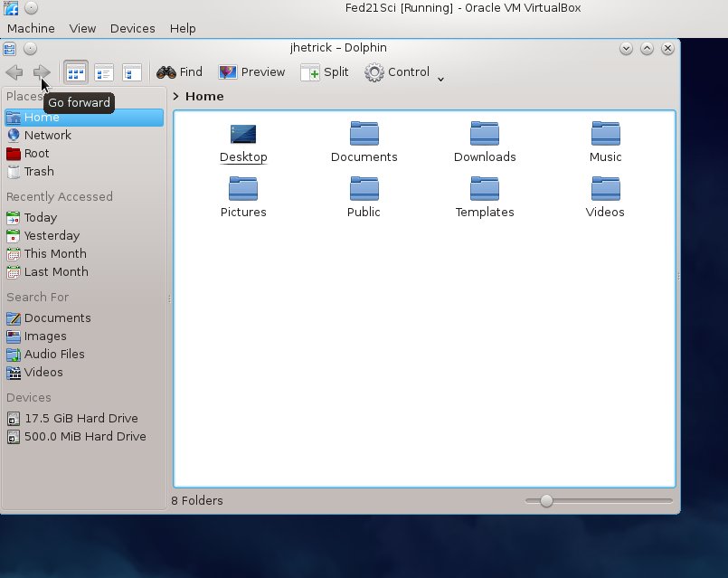Open the VirtualBox View menu
The width and height of the screenshot is (728, 578).
pos(82,28)
